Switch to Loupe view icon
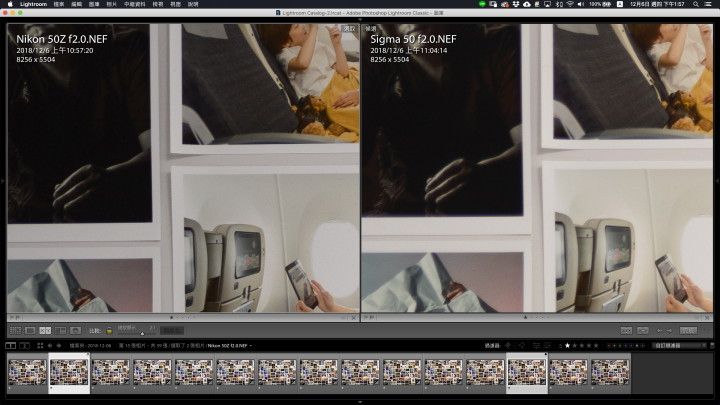Image resolution: width=720 pixels, height=405 pixels. (x=30, y=331)
